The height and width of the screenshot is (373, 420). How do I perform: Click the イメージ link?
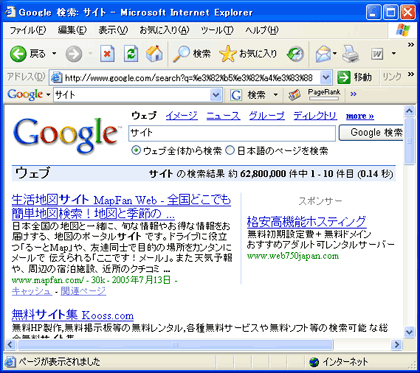pos(182,116)
